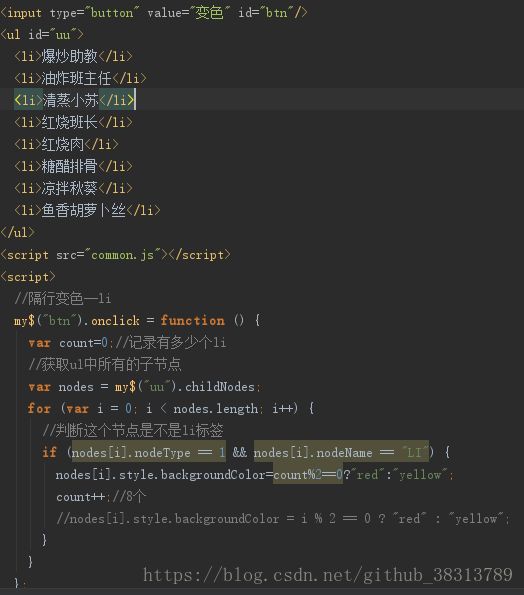Click the ul id="uu" opening tag
The height and width of the screenshot is (595, 524).
tap(42, 35)
